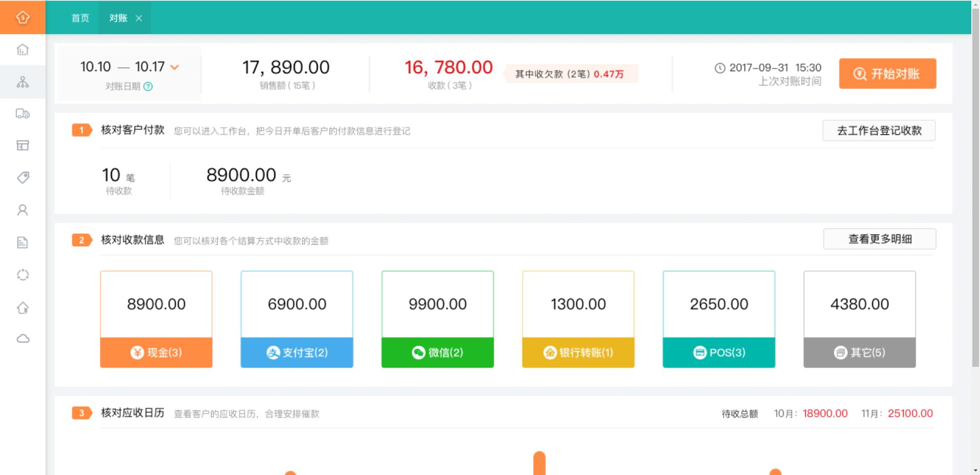Select the 现金(3) payment card
This screenshot has width=980, height=475.
pyautogui.click(x=156, y=319)
